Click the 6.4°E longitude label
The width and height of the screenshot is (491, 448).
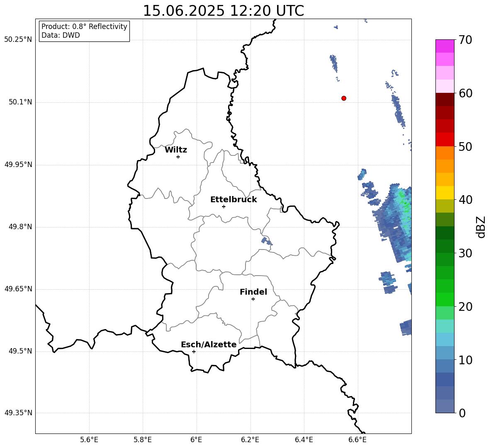coord(304,440)
